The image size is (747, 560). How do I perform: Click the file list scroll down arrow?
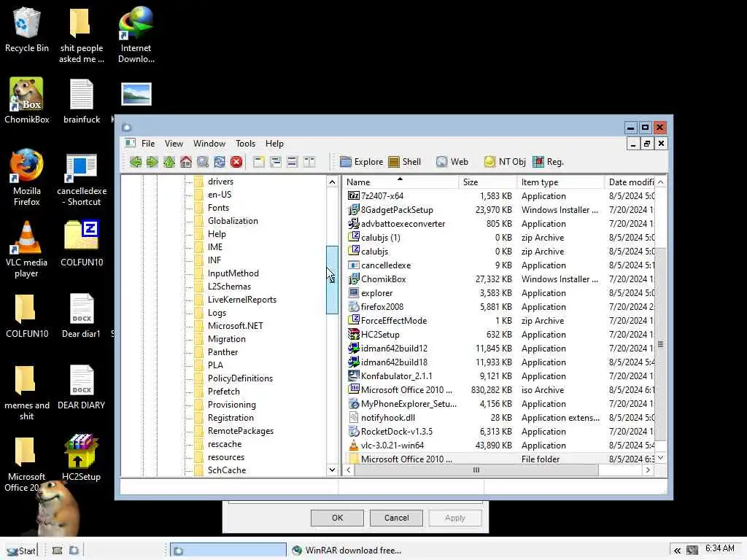coord(661,458)
